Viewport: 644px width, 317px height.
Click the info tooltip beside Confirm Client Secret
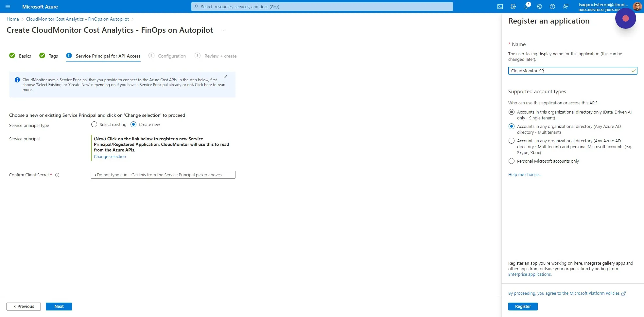57,175
